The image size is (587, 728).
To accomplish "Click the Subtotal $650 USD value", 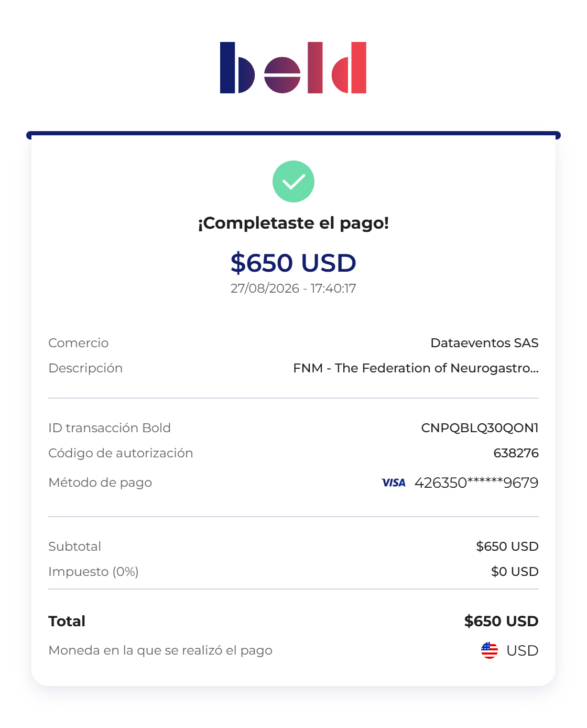I will pyautogui.click(x=507, y=547).
